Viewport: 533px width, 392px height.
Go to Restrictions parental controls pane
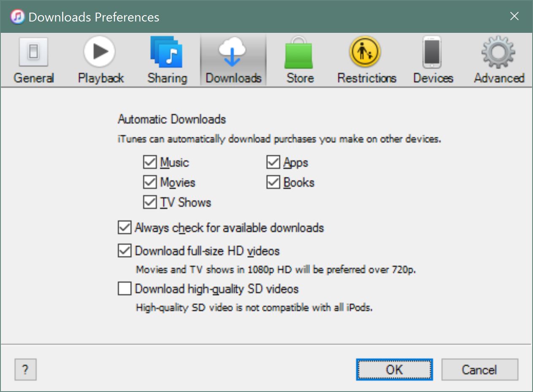[366, 60]
